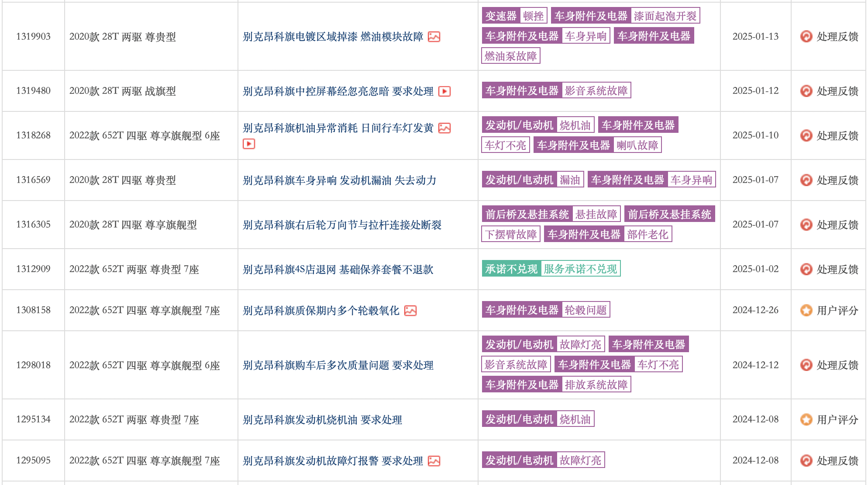This screenshot has height=485, width=868.
Task: Click 用户评分 text for 2024-12-08 烧机油 complaint
Action: coord(837,420)
